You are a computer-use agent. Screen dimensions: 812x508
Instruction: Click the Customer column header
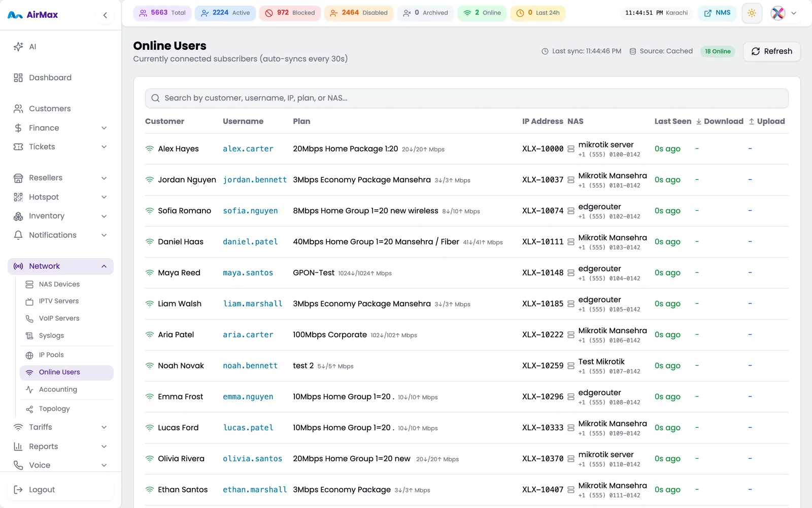click(x=164, y=121)
